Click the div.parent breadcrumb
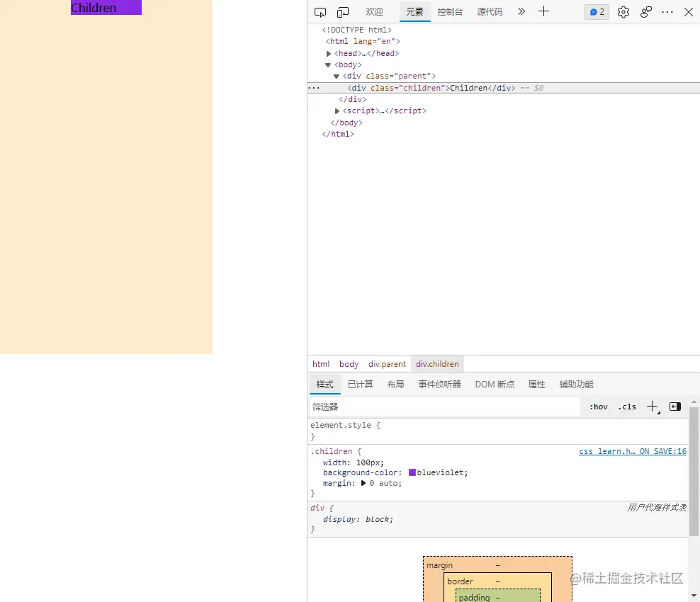Screen dimensions: 700x602 pos(387,364)
